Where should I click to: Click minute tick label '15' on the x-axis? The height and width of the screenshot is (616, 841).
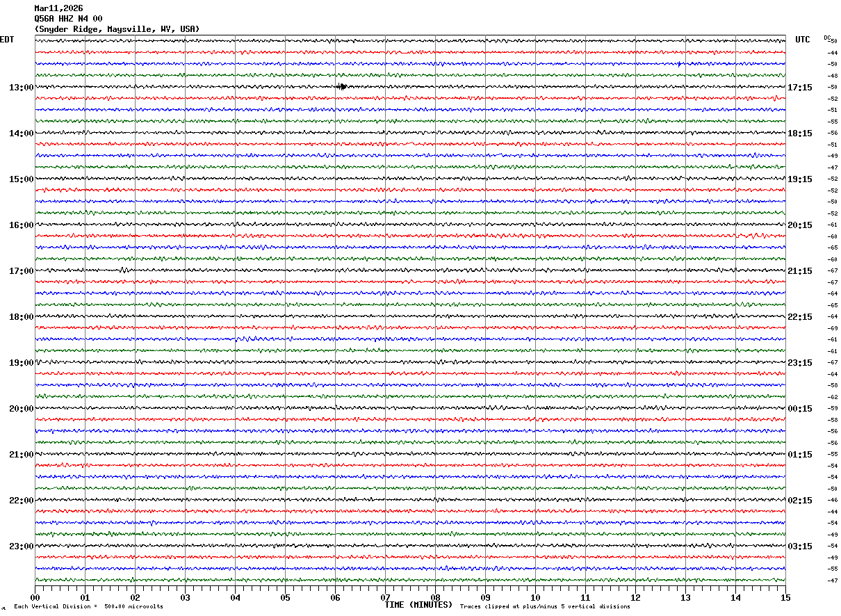785,597
